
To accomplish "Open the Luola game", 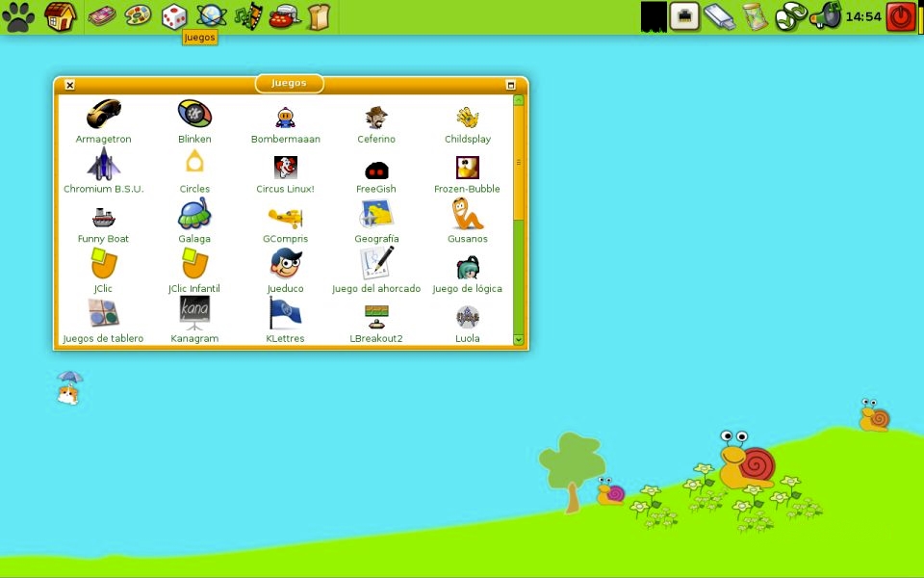I will click(468, 317).
